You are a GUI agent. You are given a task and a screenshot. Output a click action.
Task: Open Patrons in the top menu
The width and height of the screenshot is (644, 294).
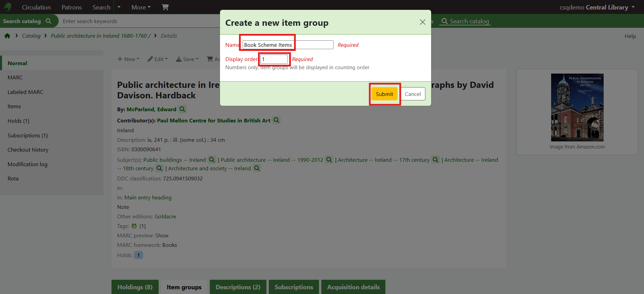(72, 7)
